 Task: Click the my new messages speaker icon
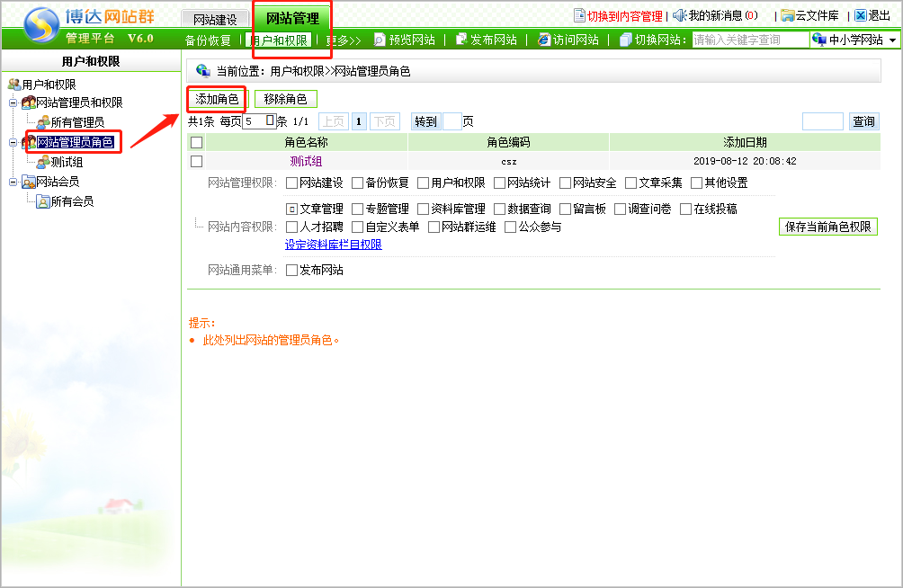coord(679,15)
